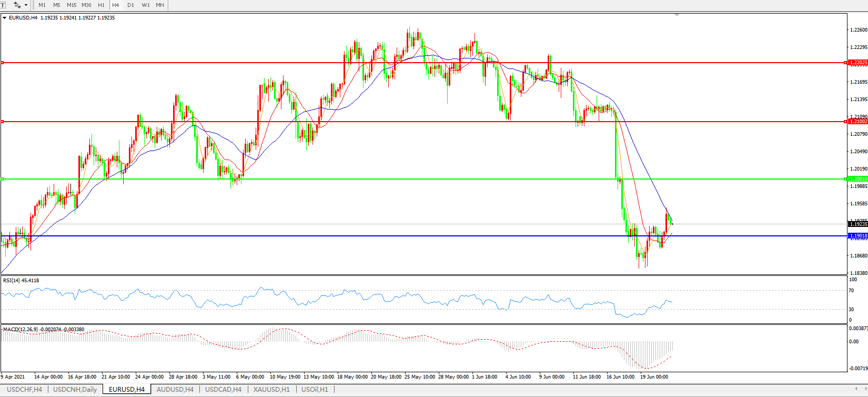Select the red 1.22025 price label
This screenshot has height=397, width=868.
(857, 63)
